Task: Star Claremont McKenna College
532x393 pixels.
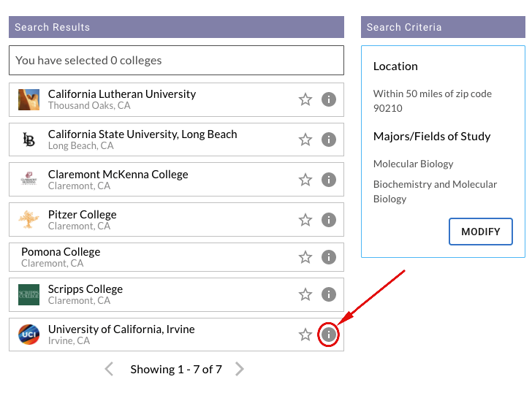Action: pyautogui.click(x=305, y=180)
